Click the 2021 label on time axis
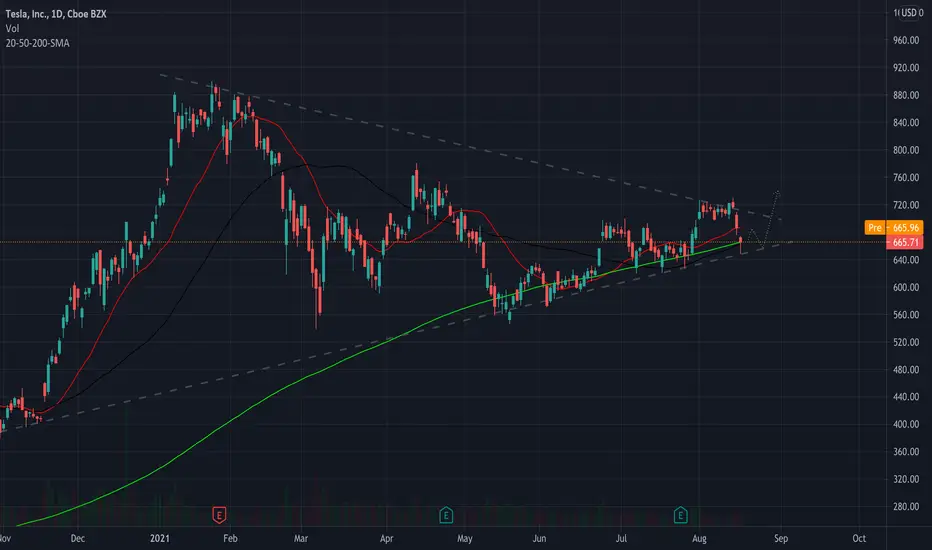 pos(159,538)
